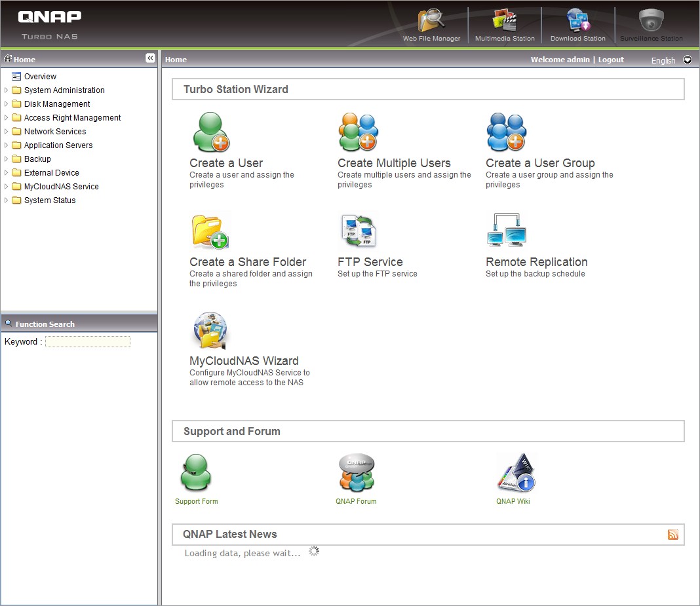Start the Create a Share Folder wizard icon
This screenshot has width=700, height=606.
(210, 232)
